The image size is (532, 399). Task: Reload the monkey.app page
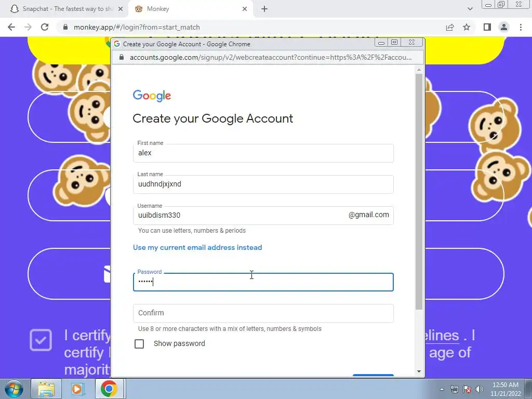pyautogui.click(x=45, y=27)
